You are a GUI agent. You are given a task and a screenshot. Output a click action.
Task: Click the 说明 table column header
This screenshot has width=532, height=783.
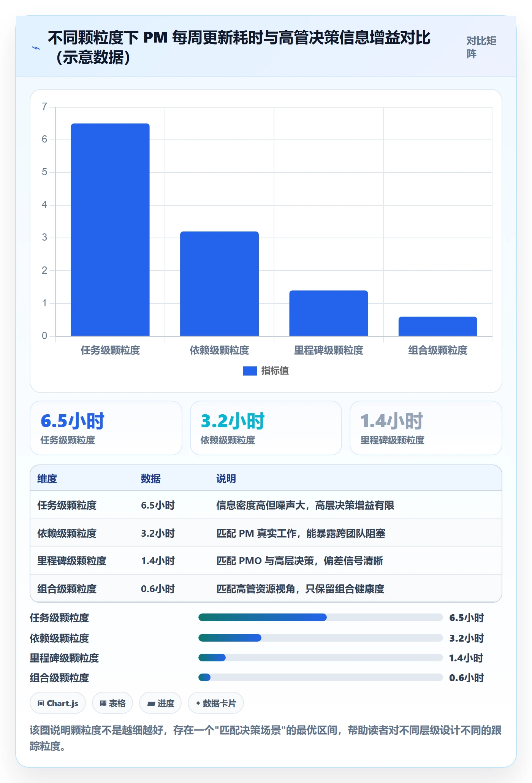[x=226, y=479]
